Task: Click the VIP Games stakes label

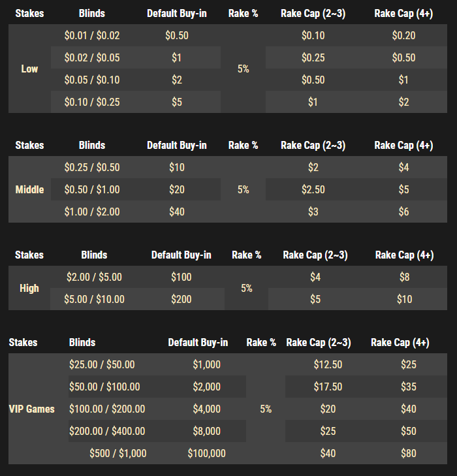Action: tap(32, 409)
